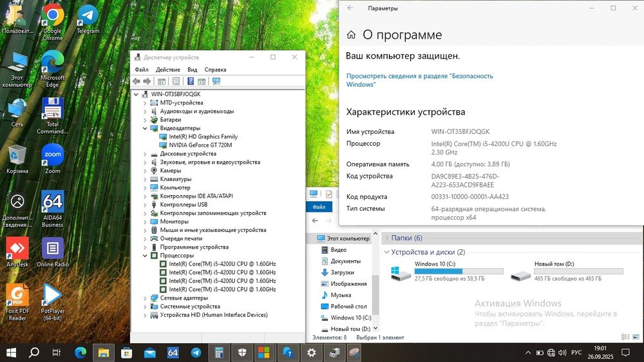644x362 pixels.
Task: Open Windows Start menu
Action: 11,352
